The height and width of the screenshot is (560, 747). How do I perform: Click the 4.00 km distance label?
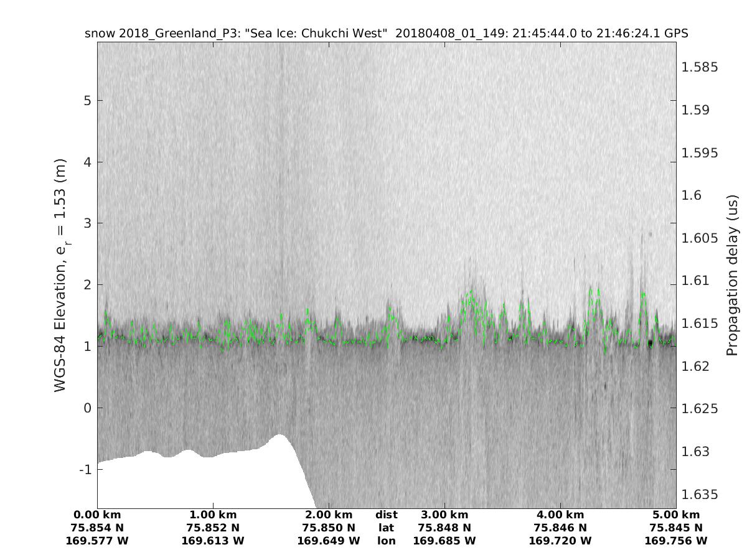[560, 515]
